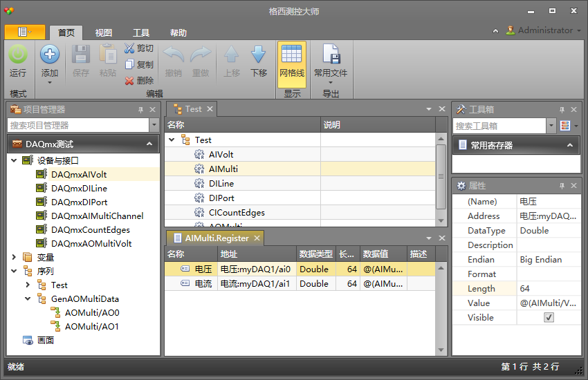Collapse the 常用寄存器 toolbox group
The image size is (588, 380).
[569, 145]
